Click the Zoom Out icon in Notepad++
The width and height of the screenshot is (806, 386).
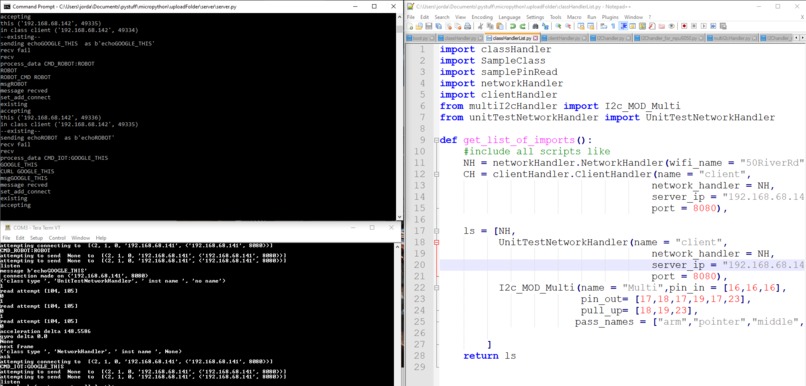567,26
